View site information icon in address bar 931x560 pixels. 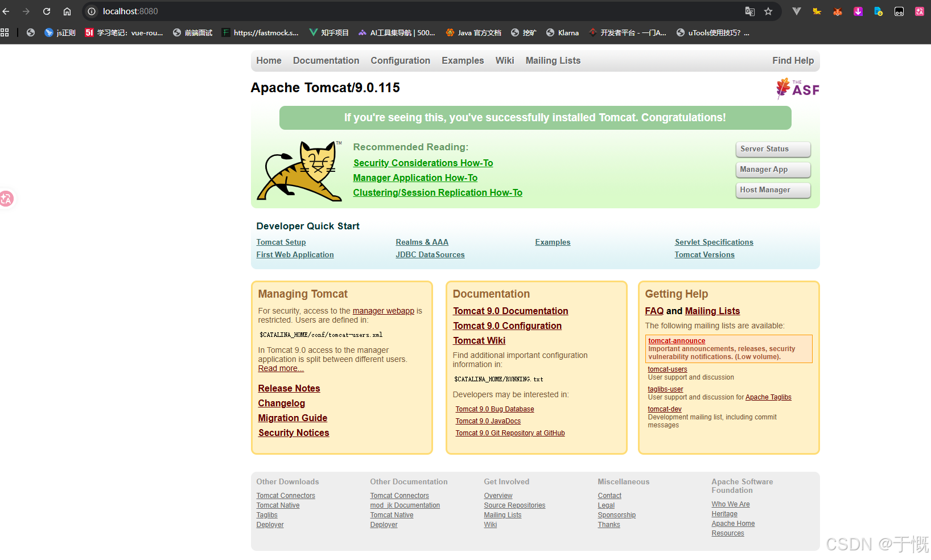92,11
